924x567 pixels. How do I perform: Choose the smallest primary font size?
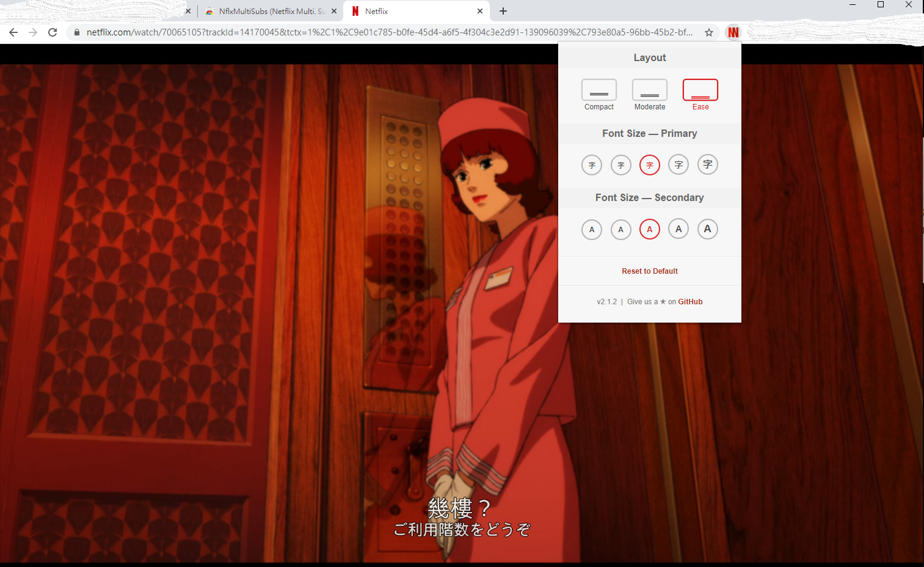click(x=592, y=165)
